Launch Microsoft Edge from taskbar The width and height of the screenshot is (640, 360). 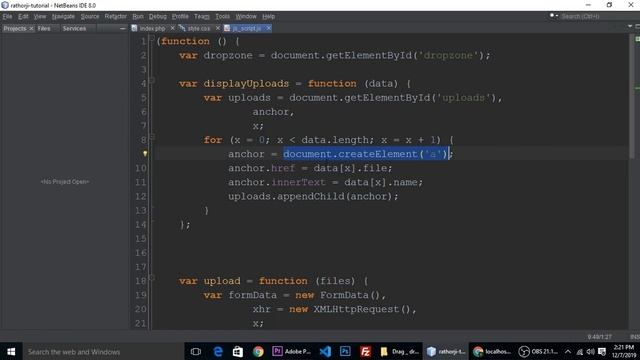(218, 351)
